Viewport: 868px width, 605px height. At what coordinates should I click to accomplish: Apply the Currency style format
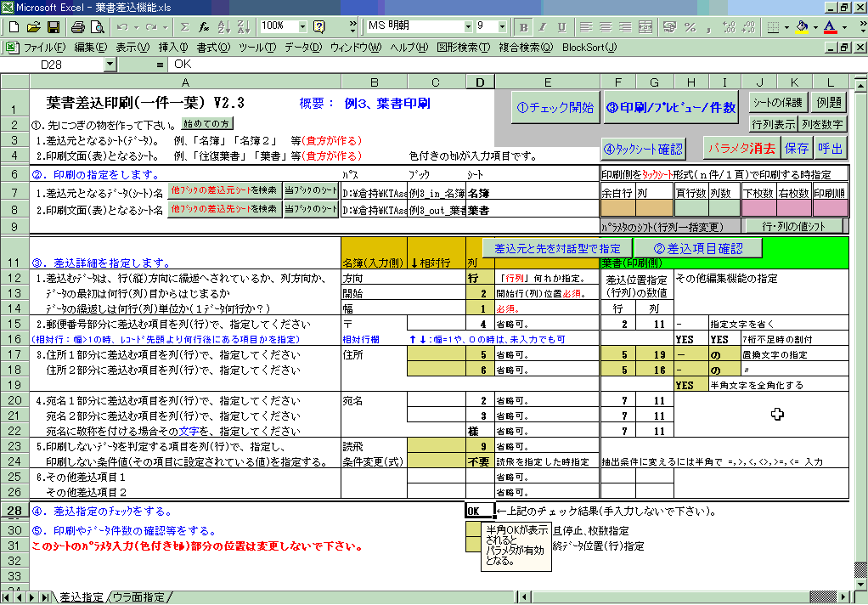(x=670, y=26)
